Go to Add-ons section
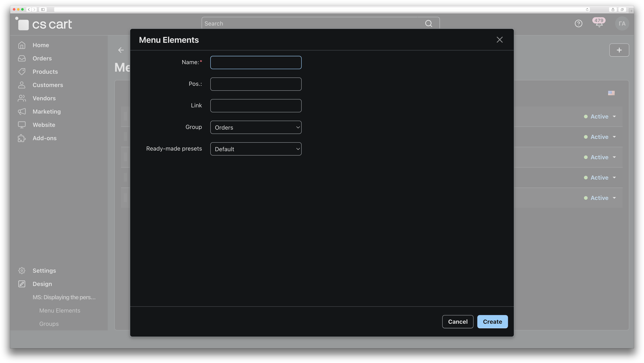 (44, 138)
